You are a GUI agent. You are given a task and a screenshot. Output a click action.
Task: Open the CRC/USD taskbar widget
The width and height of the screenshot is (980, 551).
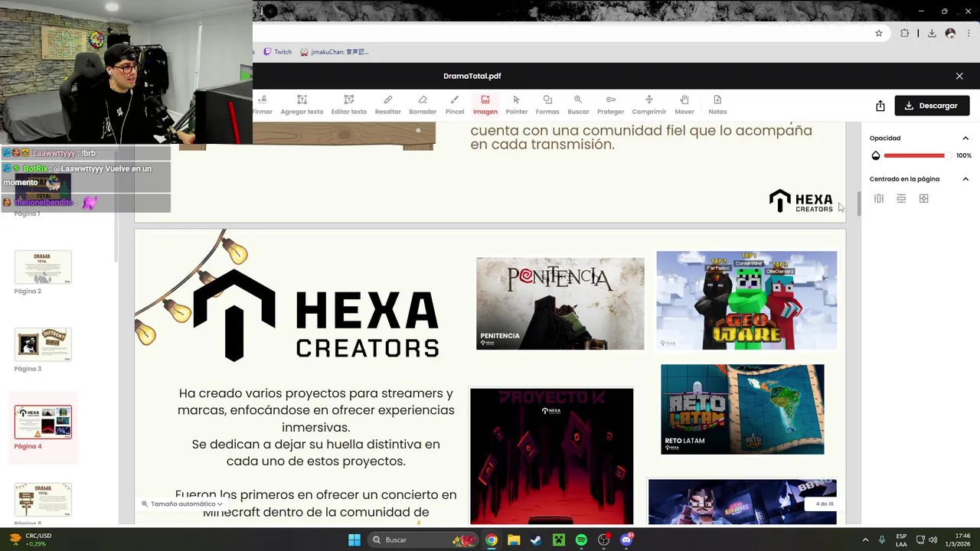(x=31, y=540)
